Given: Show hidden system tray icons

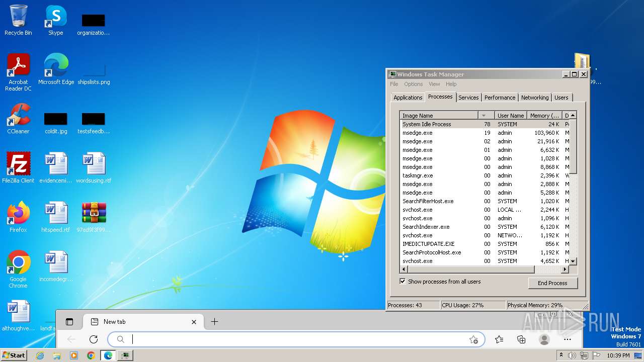Looking at the screenshot, I should pos(561,355).
